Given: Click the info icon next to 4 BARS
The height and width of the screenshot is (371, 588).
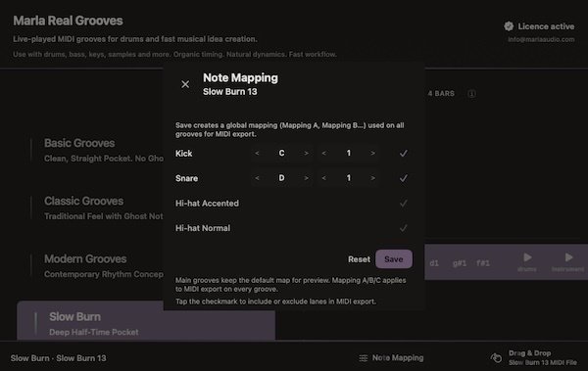Looking at the screenshot, I should tap(471, 94).
